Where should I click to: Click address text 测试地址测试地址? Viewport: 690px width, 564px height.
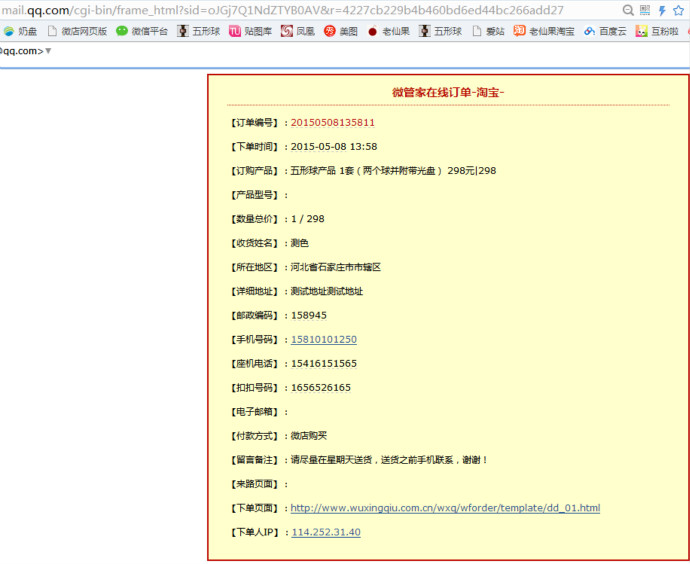[x=327, y=291]
